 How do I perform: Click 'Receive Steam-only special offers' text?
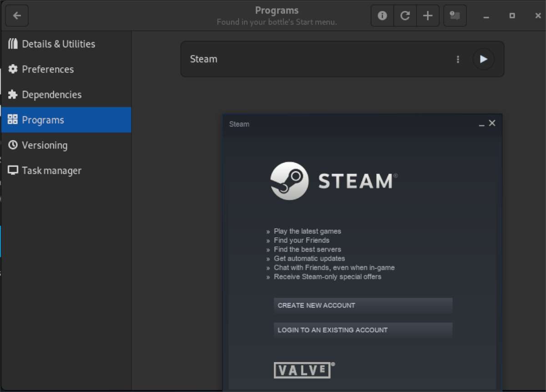328,276
